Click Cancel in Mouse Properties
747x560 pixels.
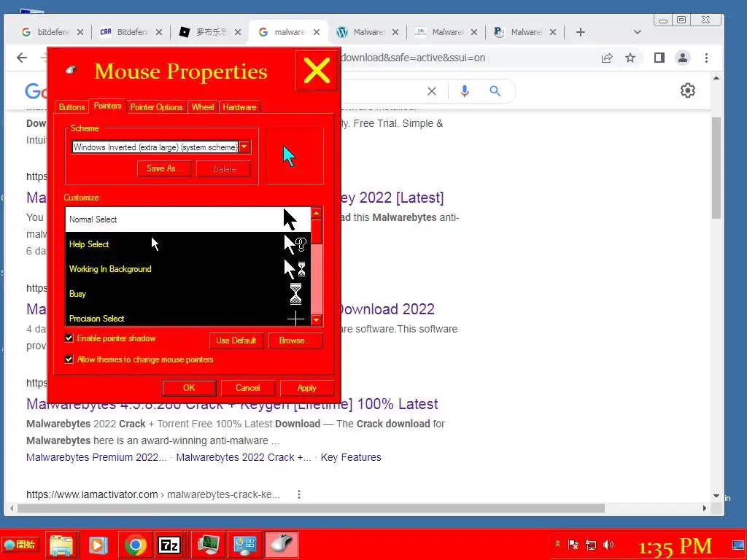248,388
